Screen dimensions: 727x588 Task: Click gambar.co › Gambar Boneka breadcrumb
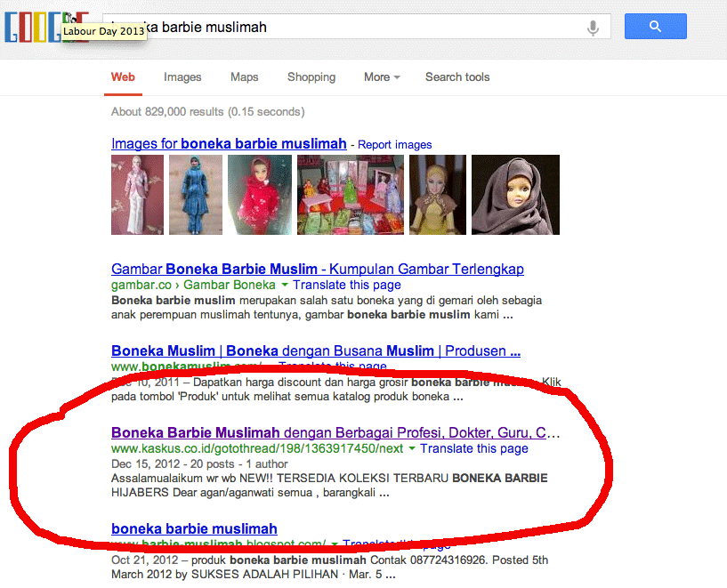click(x=193, y=285)
